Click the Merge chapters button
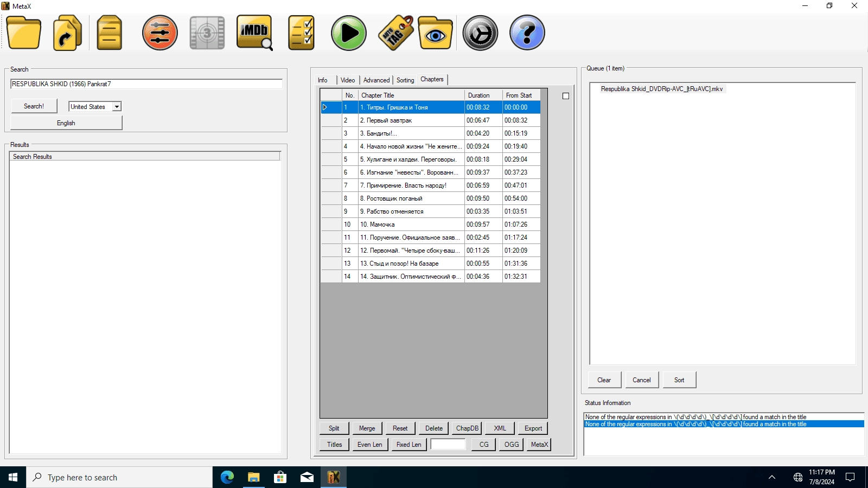868x488 pixels. tap(367, 428)
